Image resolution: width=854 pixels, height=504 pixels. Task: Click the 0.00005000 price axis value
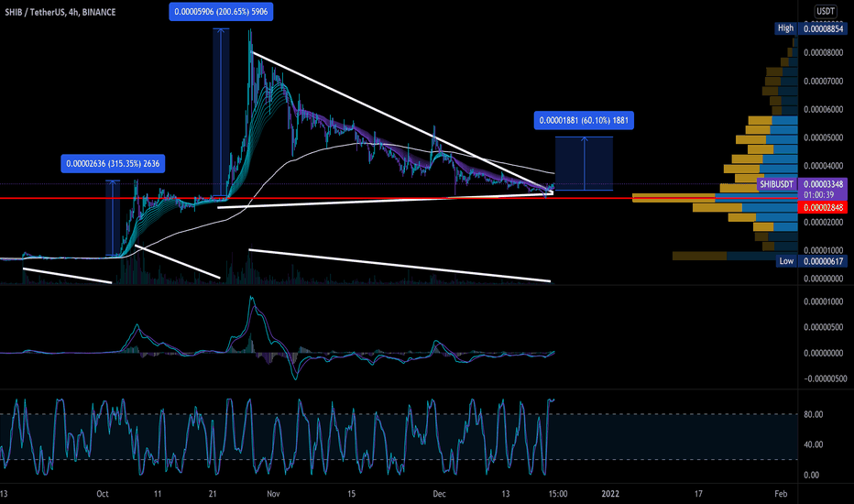(823, 137)
